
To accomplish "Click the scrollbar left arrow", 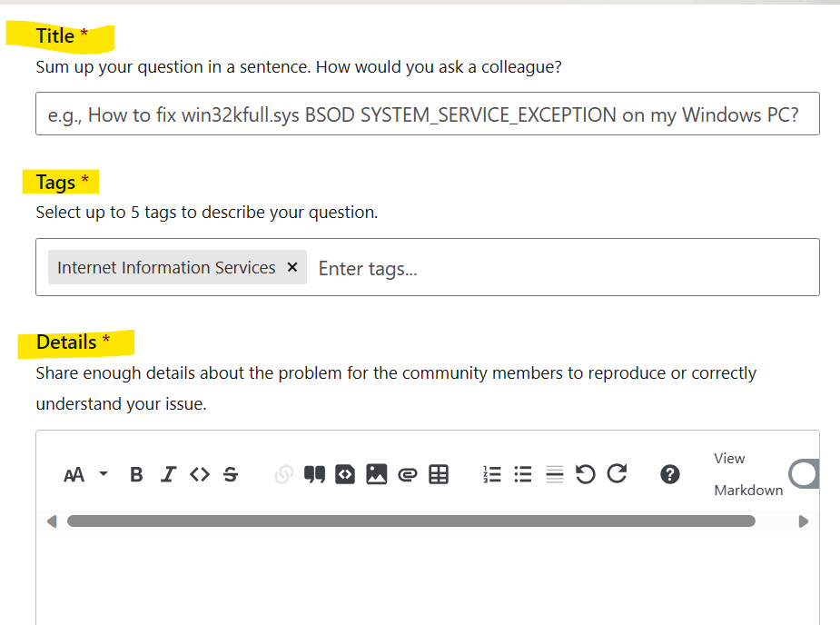I will coord(52,521).
